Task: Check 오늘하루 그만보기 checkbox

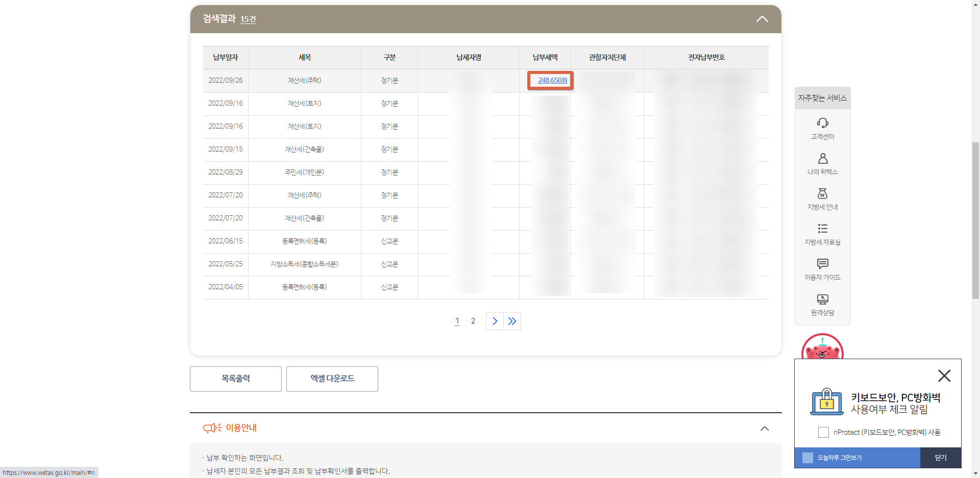Action: pos(807,458)
